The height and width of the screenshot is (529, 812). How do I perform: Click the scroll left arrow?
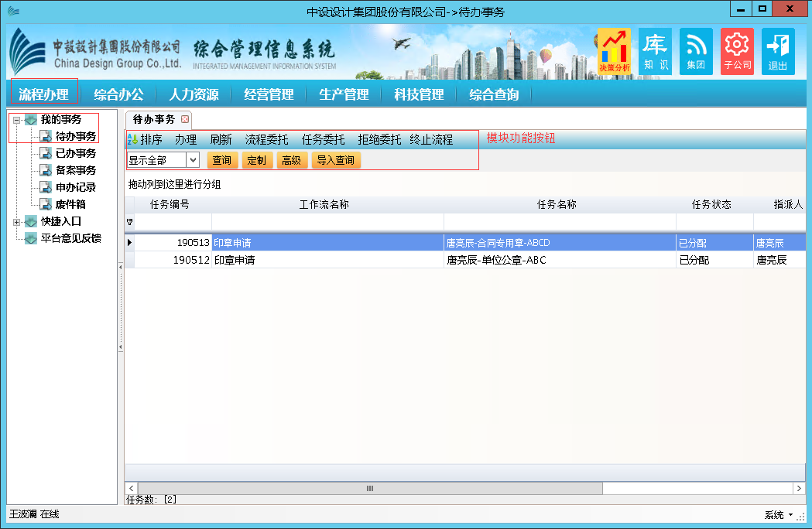coord(131,488)
